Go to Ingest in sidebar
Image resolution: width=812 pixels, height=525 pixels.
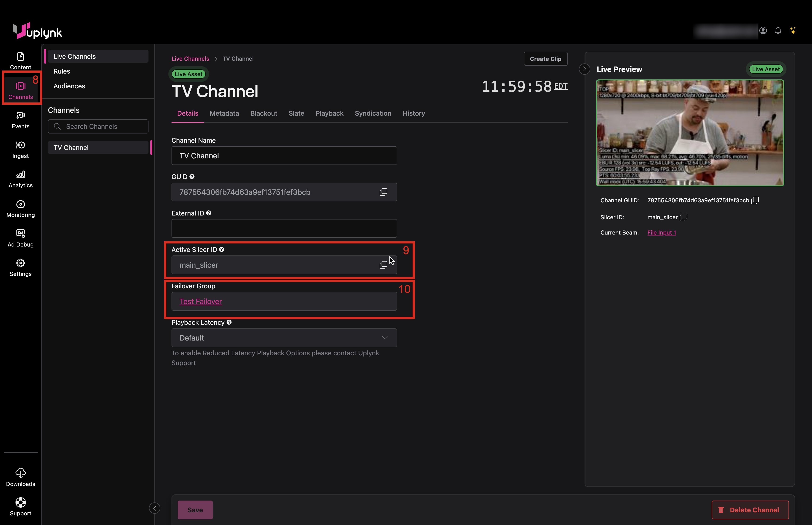pyautogui.click(x=20, y=145)
